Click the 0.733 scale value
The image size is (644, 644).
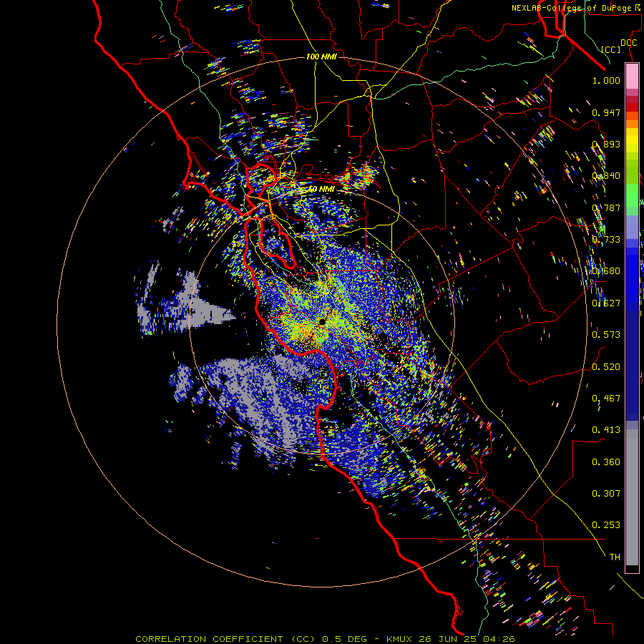606,240
